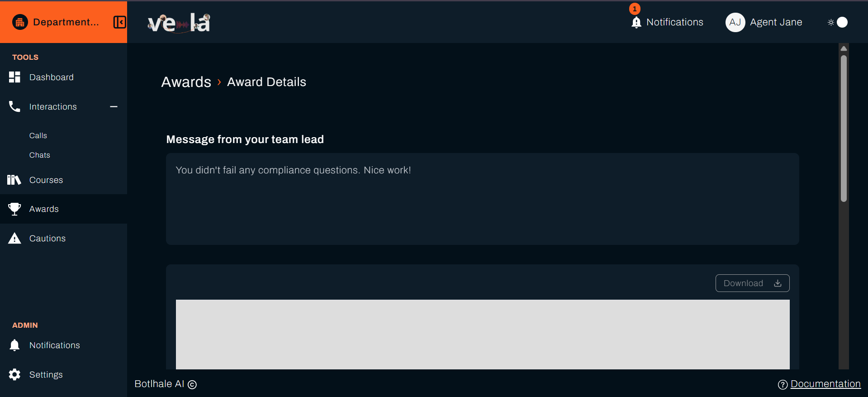Open admin Notifications in sidebar
868x397 pixels.
(54, 345)
